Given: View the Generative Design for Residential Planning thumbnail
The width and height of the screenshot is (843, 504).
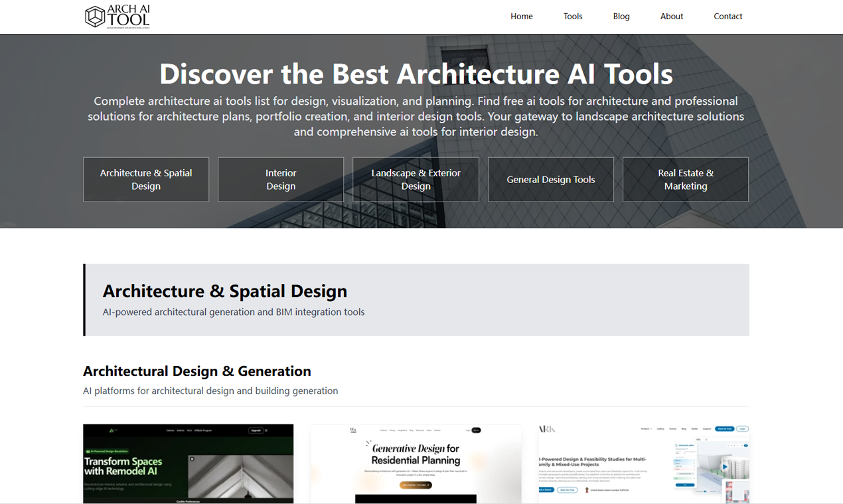Looking at the screenshot, I should (416, 464).
